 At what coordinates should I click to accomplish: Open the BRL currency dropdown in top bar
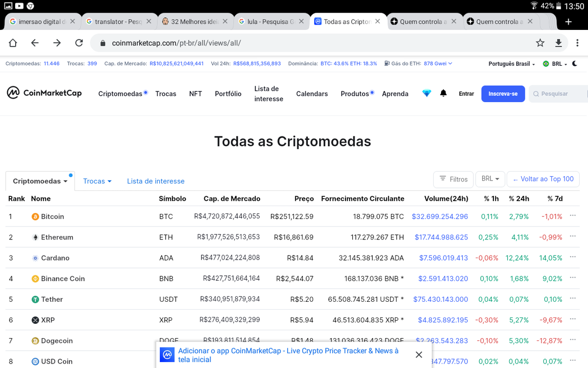[x=555, y=64]
